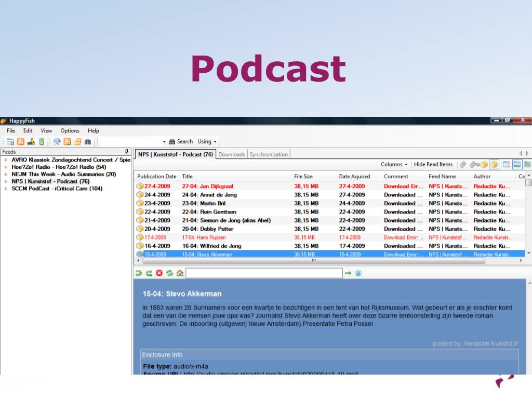Click the download arrow toolbar icon
Viewport: 532px width, 399px height.
click(31, 141)
